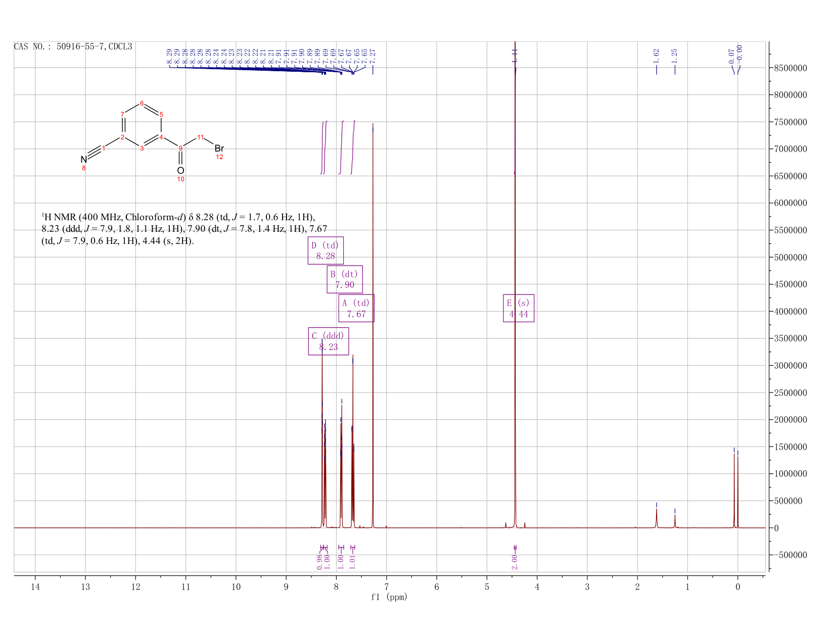
Task: Click red atom number 8 below N
Action: click(84, 168)
